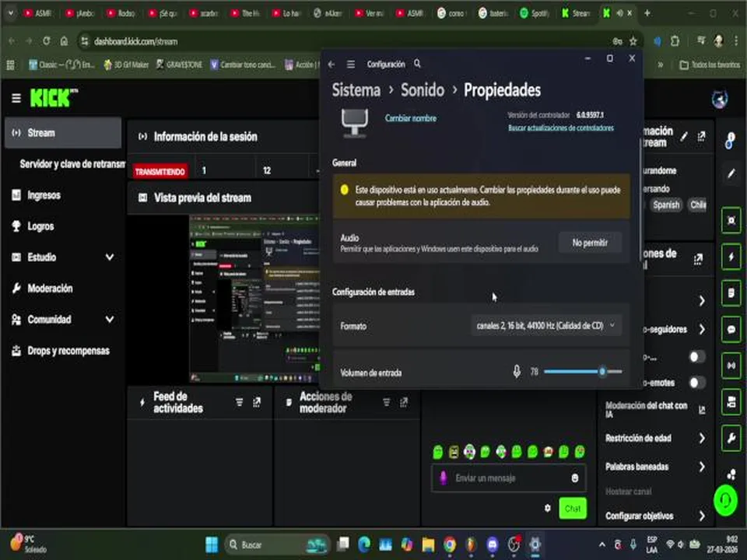Go to Sonido in the breadcrumb
The height and width of the screenshot is (560, 747).
(422, 90)
